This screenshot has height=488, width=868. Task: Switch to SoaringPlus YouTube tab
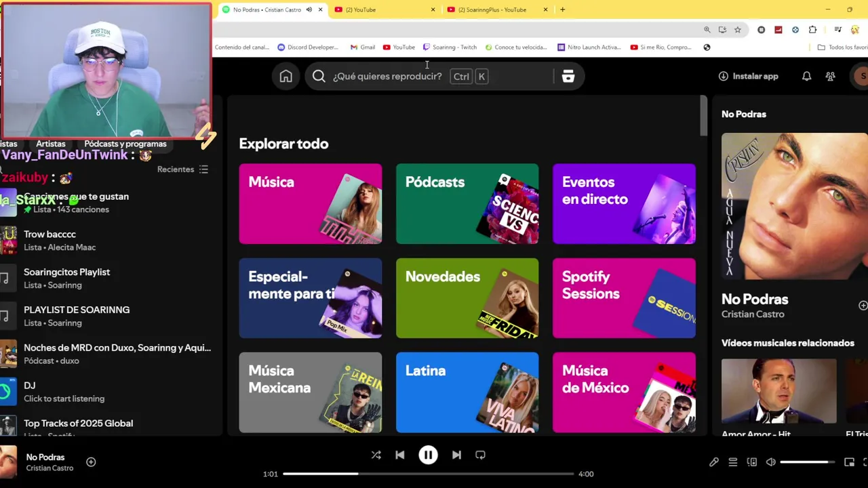click(498, 9)
